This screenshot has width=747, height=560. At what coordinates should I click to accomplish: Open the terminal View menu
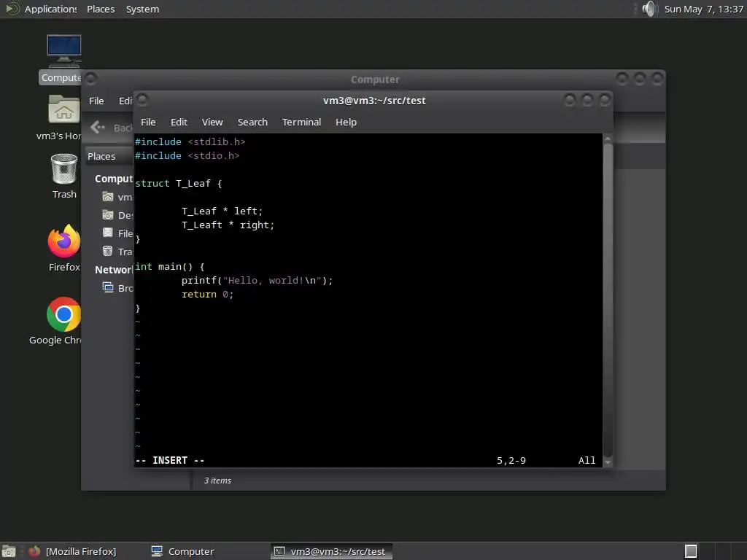click(212, 122)
